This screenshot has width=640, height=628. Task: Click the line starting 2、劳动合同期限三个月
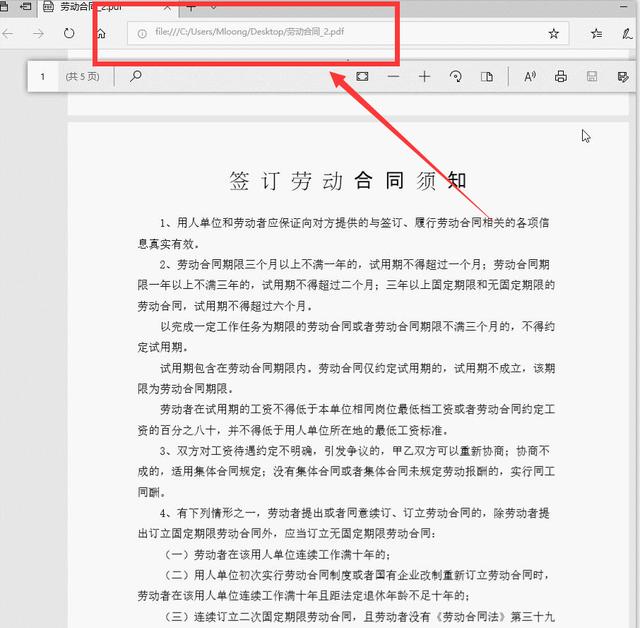[354, 264]
